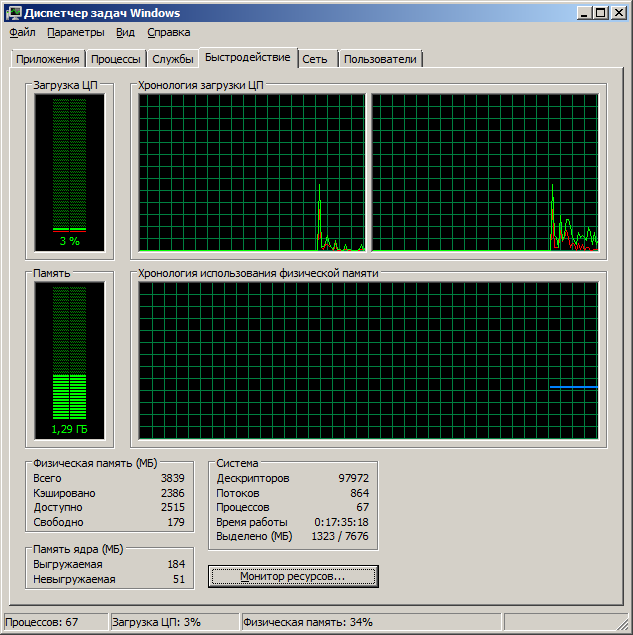The image size is (633, 635).
Task: Show the Пользователи tab
Action: (380, 59)
